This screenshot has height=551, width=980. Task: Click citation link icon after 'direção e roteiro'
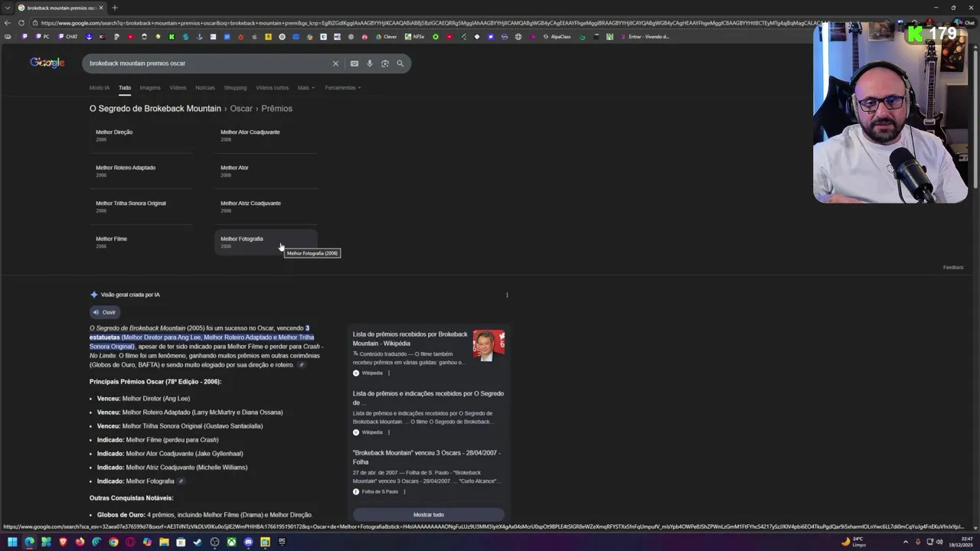(x=302, y=365)
